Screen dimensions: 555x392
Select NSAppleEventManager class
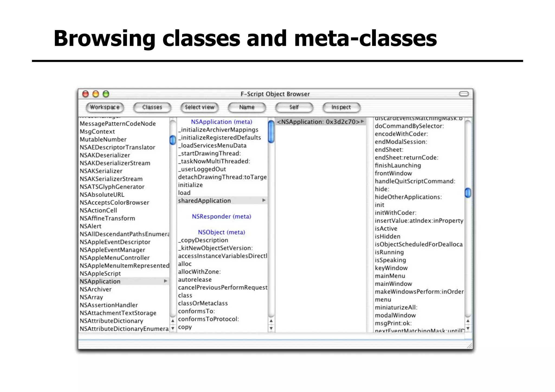coord(112,250)
